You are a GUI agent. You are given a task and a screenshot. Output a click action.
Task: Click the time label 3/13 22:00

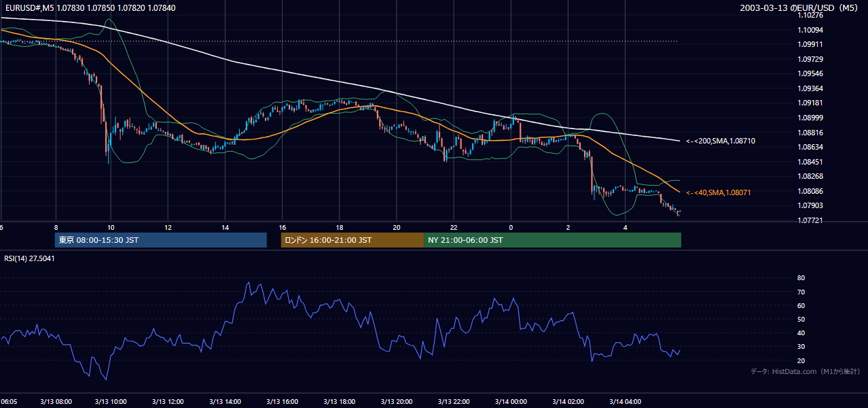[x=455, y=401]
